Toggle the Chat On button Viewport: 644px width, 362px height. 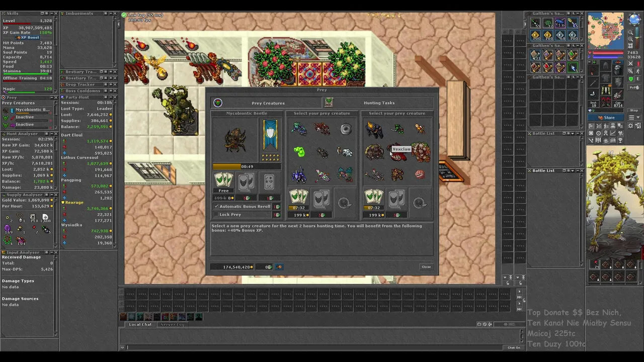pos(514,347)
